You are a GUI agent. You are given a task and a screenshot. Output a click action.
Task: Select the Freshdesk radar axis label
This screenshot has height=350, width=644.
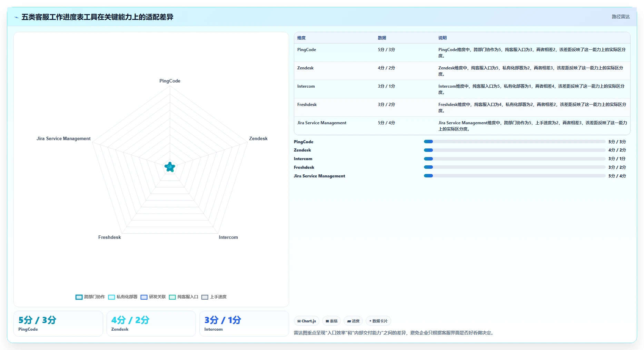[109, 237]
